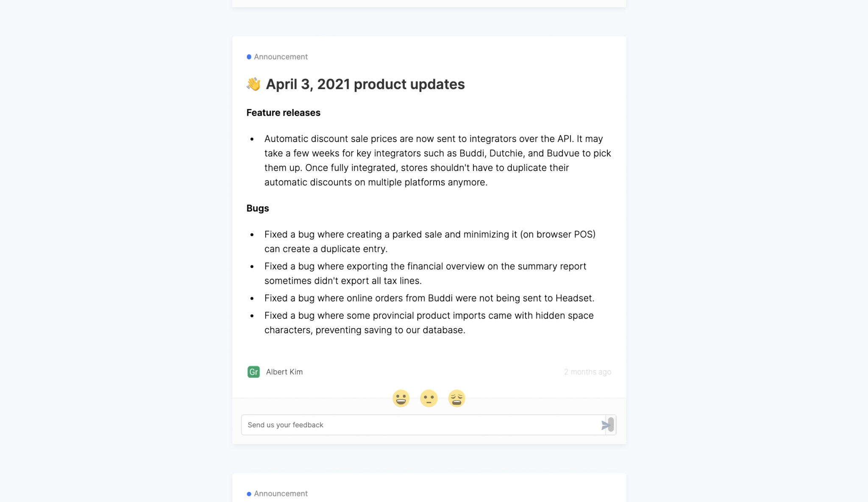Click the blue dot next to Announcement
The image size is (868, 502).
tap(248, 56)
